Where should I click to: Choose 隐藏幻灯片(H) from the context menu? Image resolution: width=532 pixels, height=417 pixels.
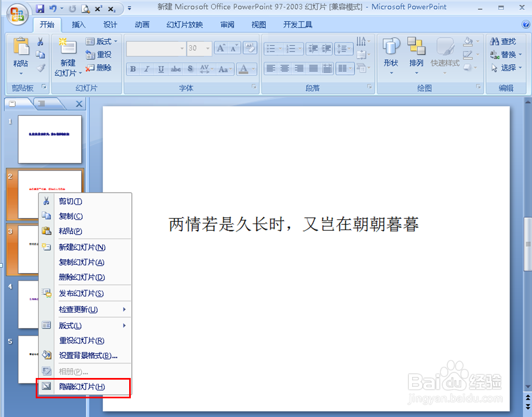(x=82, y=386)
